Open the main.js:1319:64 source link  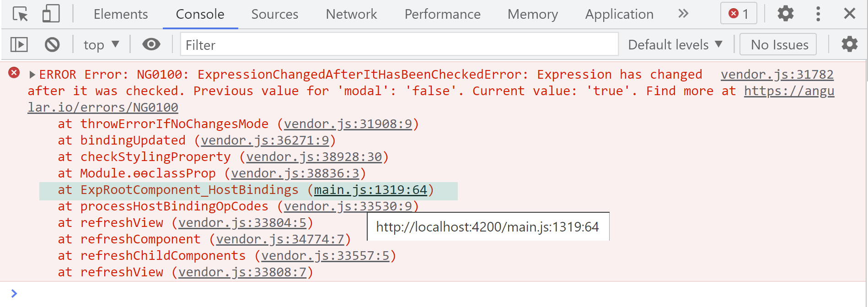[x=370, y=190]
